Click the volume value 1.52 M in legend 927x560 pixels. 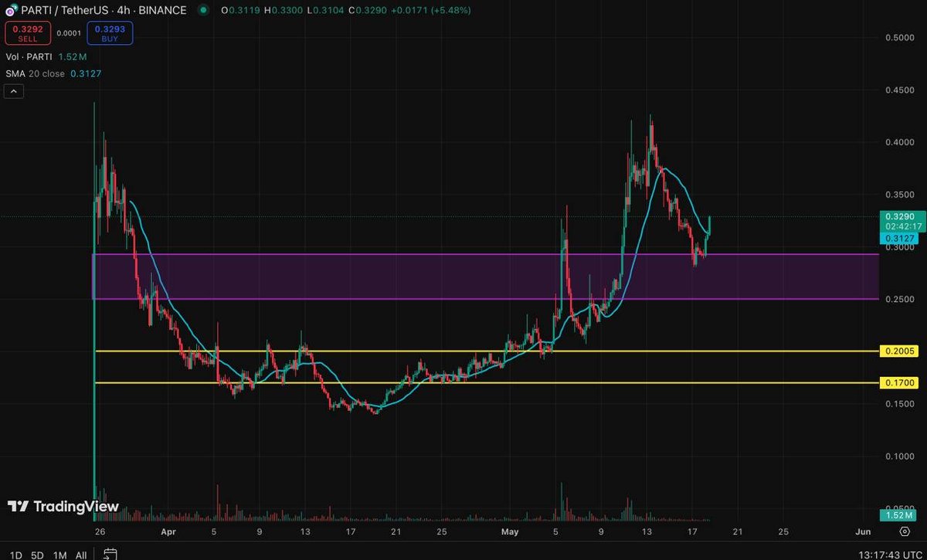(x=72, y=58)
